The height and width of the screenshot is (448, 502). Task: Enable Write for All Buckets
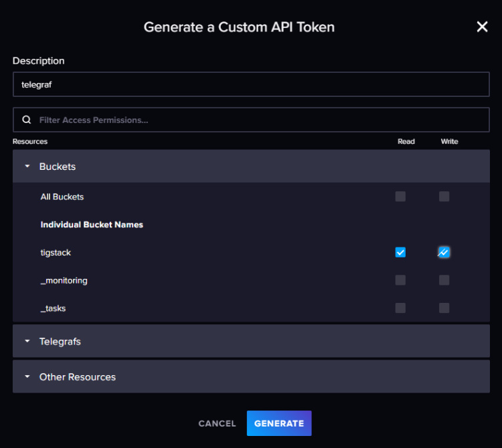coord(444,197)
